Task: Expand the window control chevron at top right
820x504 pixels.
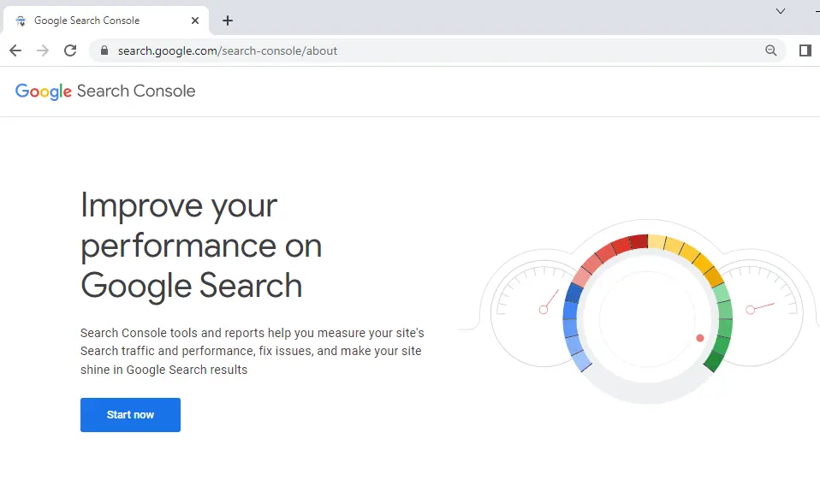Action: tap(780, 11)
